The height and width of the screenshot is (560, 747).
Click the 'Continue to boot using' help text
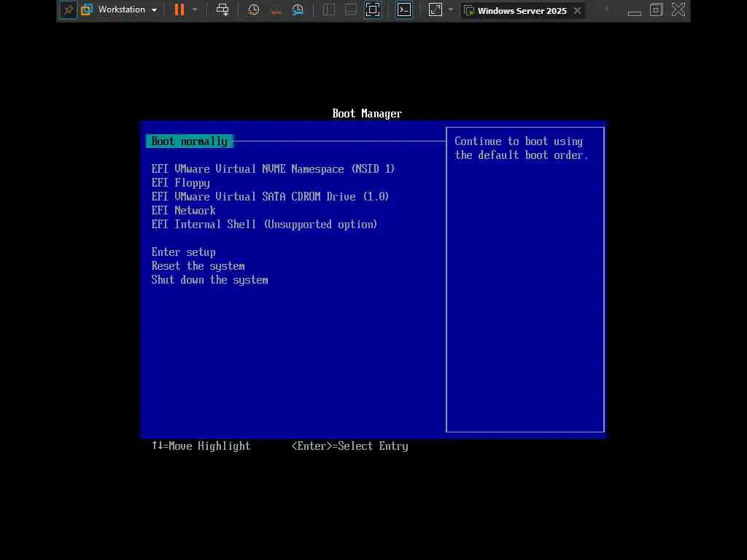[x=519, y=141]
